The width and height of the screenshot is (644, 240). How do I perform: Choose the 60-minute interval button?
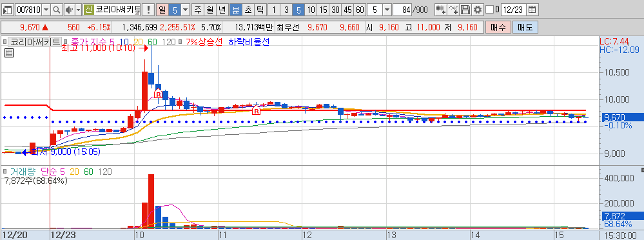360,10
